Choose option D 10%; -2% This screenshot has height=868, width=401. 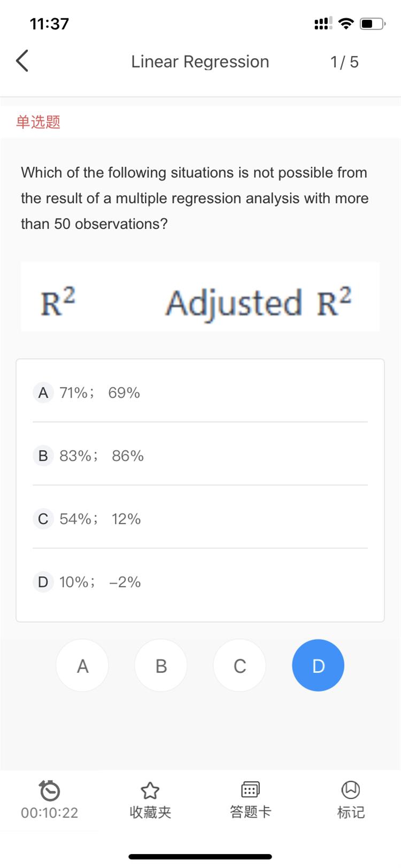click(x=200, y=582)
